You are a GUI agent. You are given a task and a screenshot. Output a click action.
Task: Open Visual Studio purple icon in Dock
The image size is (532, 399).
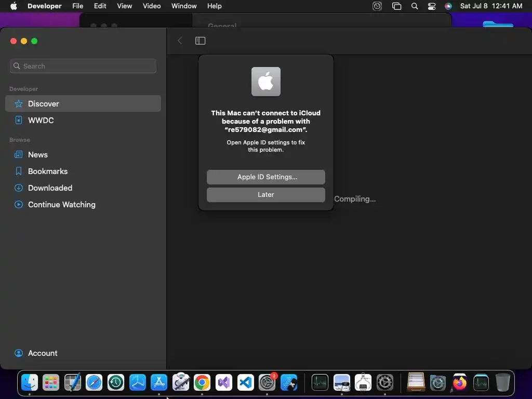coord(223,382)
